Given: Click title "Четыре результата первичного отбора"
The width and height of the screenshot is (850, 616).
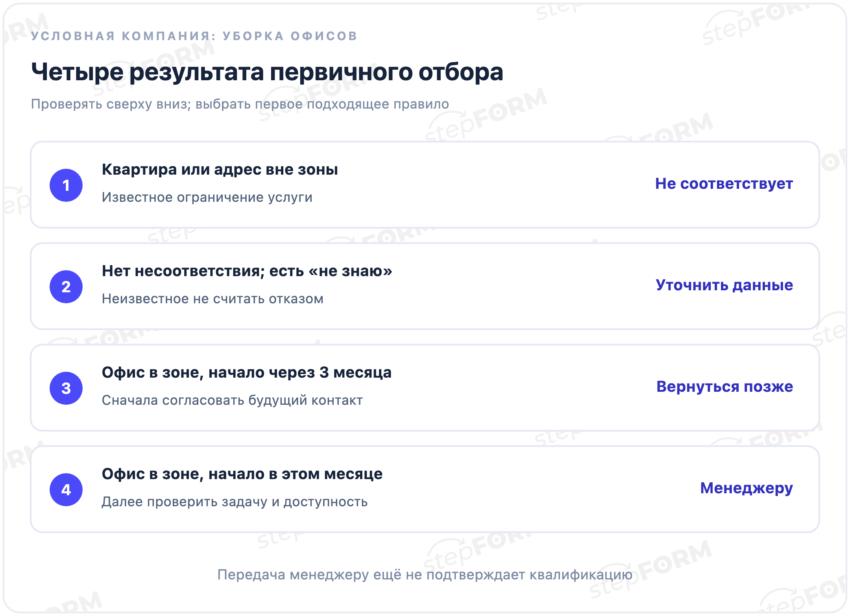Looking at the screenshot, I should [x=267, y=72].
